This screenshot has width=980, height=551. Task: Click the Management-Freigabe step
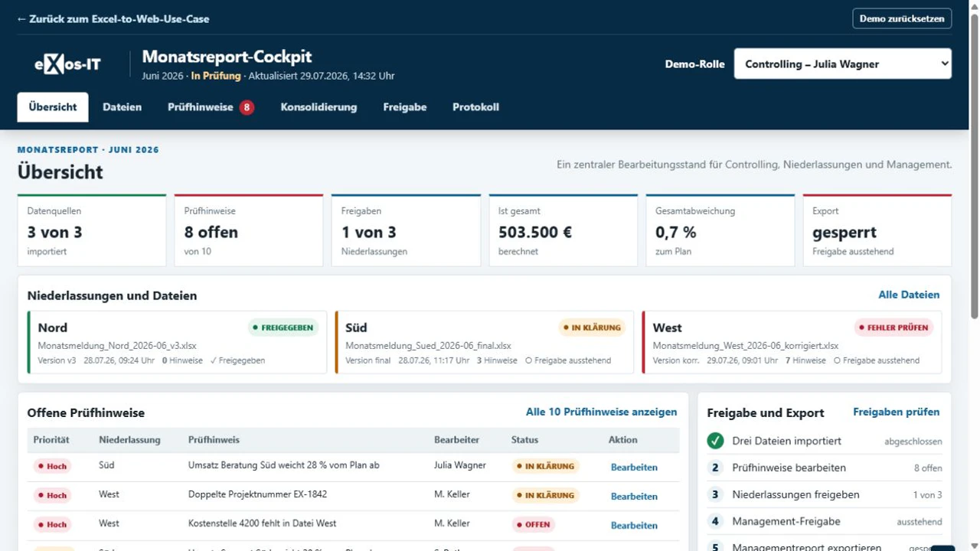pos(825,521)
